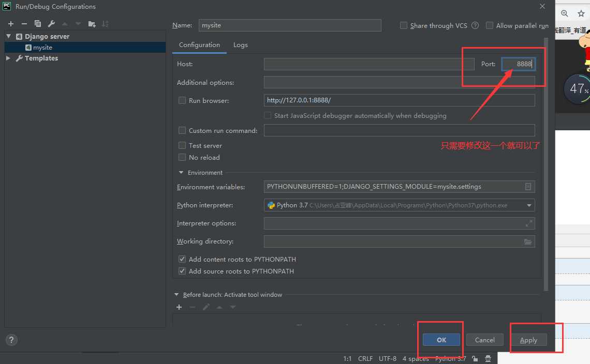Click the Port field showing 8888
Screen dimensions: 590x364
518,64
